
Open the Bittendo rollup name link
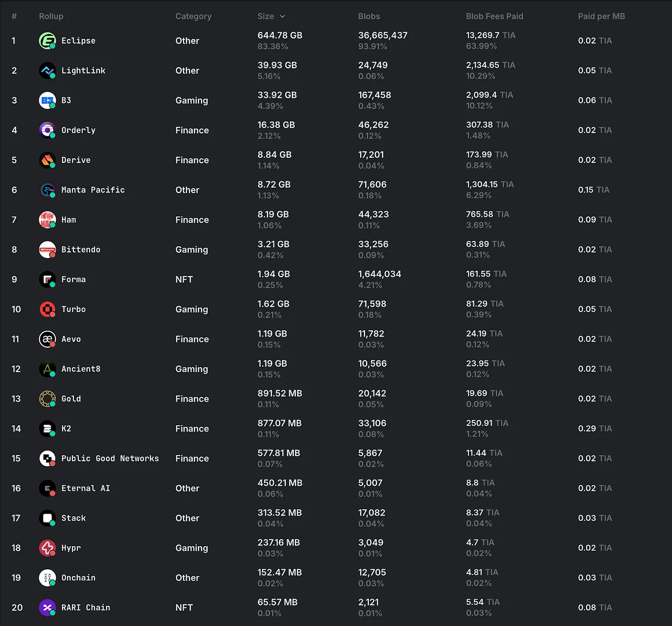81,250
